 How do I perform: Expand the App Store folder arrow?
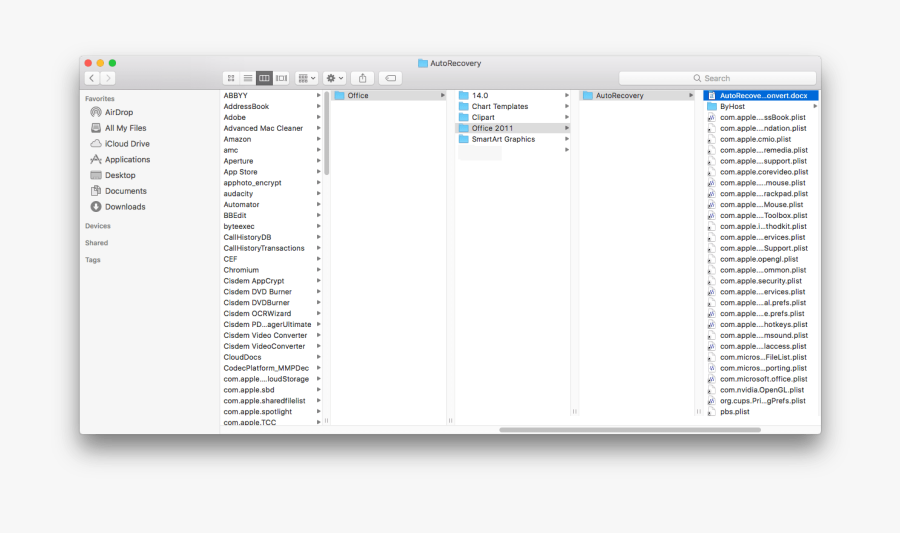pos(319,172)
